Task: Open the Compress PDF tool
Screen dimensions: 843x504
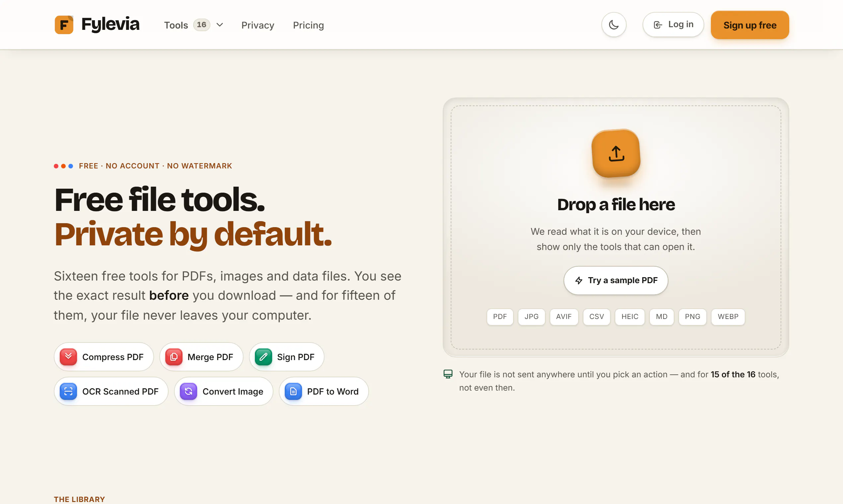Action: click(x=104, y=357)
